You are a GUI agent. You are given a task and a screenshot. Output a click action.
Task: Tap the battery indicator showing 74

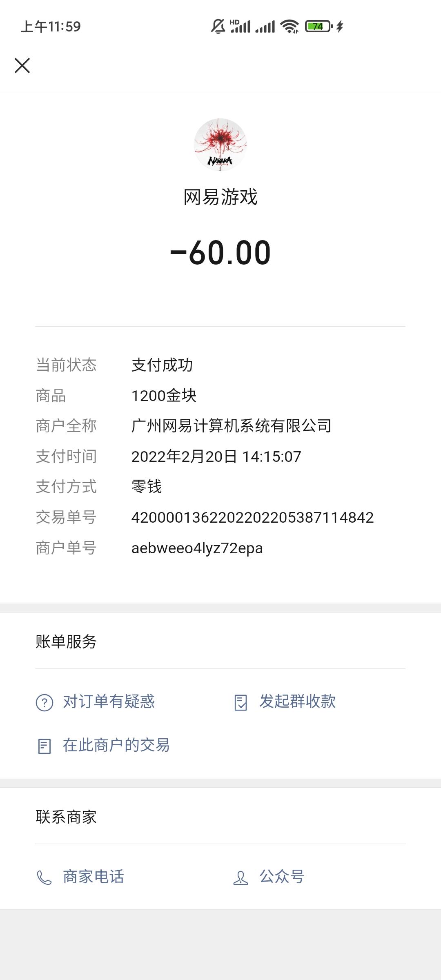(x=318, y=27)
